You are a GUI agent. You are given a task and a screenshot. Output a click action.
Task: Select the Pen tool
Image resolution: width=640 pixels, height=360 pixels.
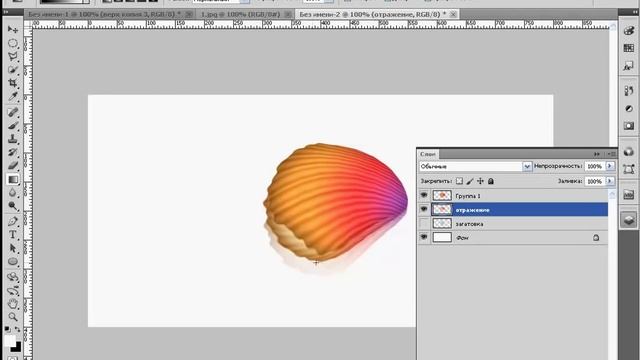pos(13,221)
